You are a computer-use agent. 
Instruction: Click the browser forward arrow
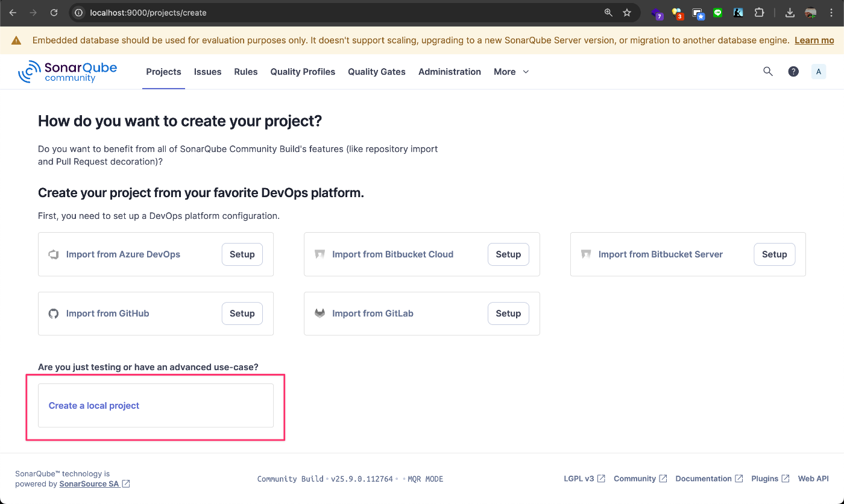click(33, 12)
